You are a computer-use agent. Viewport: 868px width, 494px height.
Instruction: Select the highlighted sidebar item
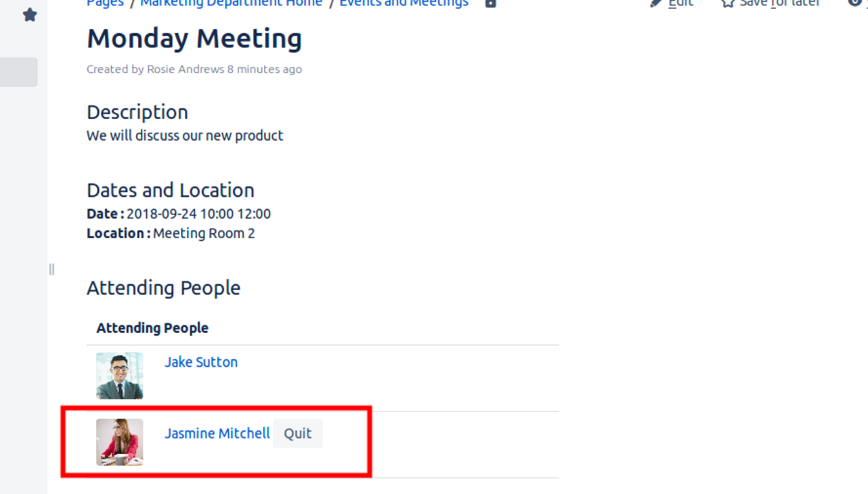pyautogui.click(x=18, y=72)
